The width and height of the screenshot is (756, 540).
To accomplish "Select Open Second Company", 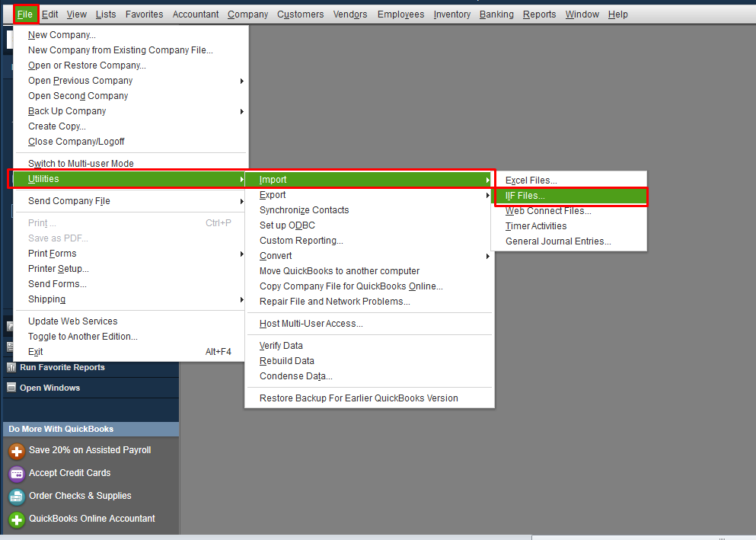I will point(131,96).
